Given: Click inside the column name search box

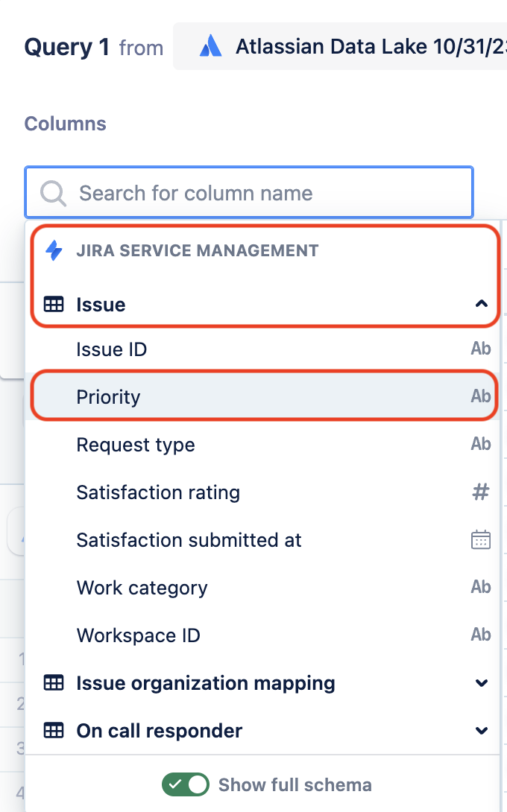Looking at the screenshot, I should 249,193.
